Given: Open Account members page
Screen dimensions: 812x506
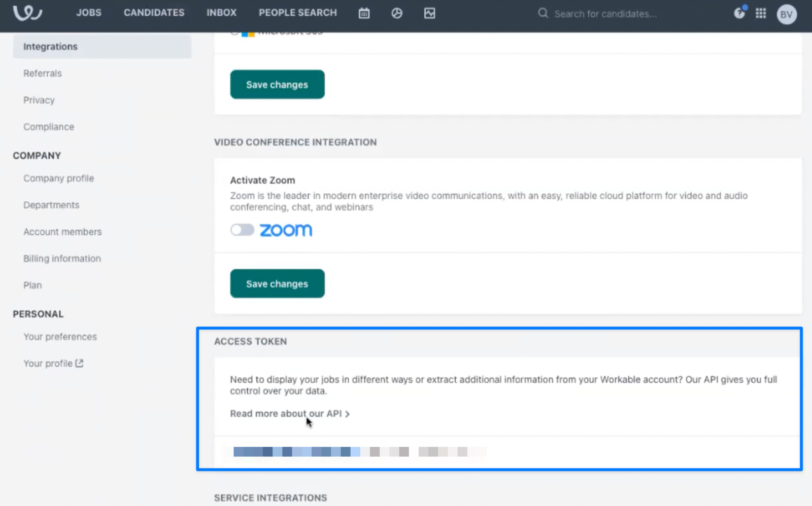Looking at the screenshot, I should (62, 232).
